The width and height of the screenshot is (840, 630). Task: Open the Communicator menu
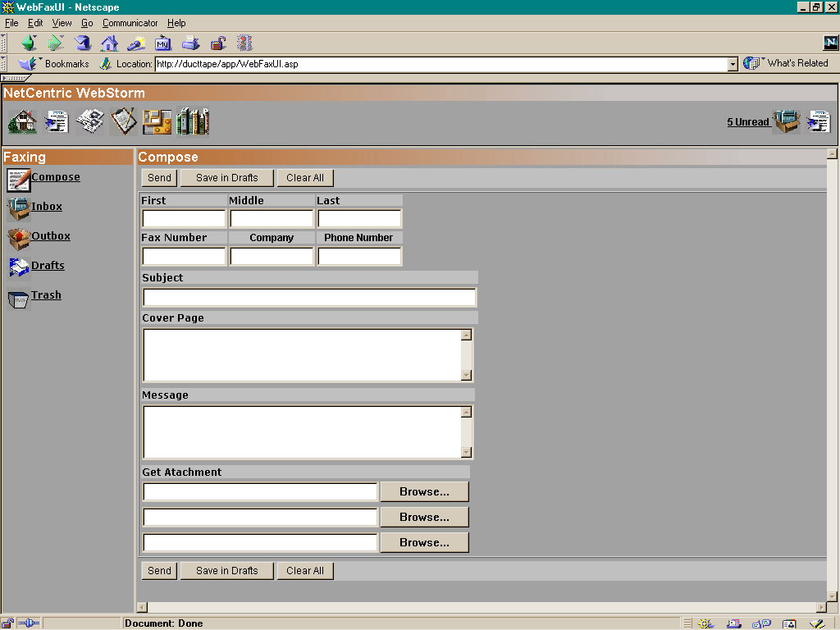tap(130, 23)
